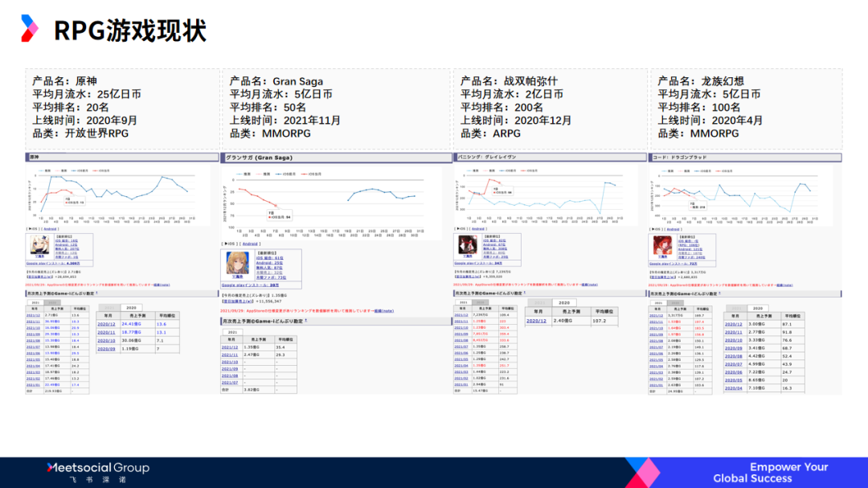The image size is (868, 488).
Task: Click the 原神 section header bar above chart
Action: pyautogui.click(x=122, y=158)
